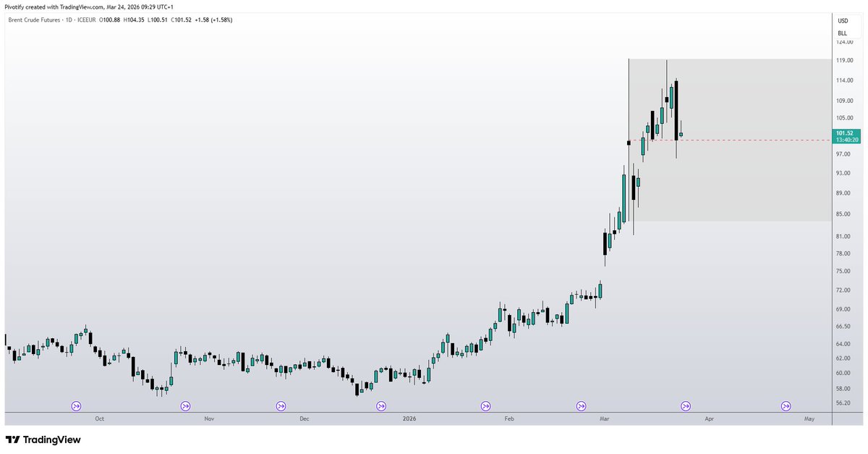Click the 66.50 price axis label
This screenshot has width=868, height=454.
[843, 327]
